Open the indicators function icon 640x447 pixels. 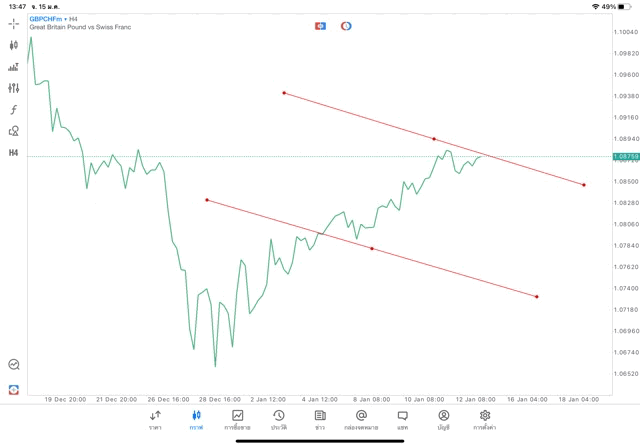(13, 109)
